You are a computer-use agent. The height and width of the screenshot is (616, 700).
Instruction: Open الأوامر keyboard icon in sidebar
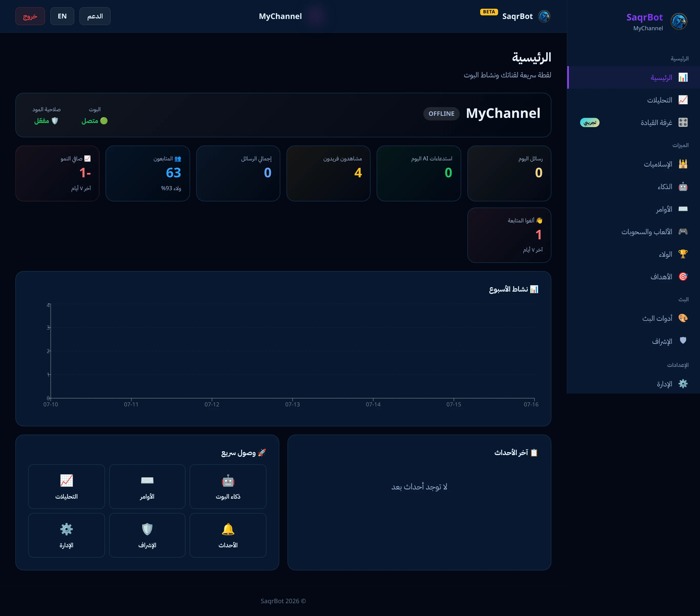coord(683,209)
